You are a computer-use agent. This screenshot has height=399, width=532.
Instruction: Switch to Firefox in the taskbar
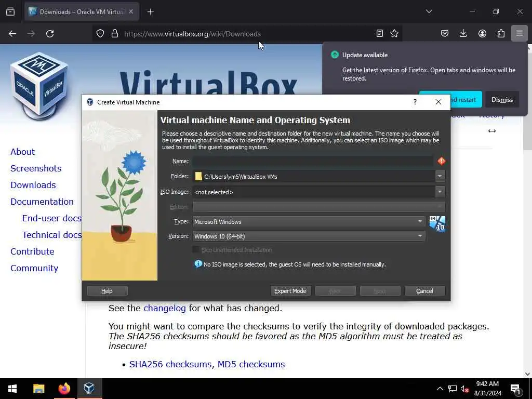pyautogui.click(x=64, y=389)
